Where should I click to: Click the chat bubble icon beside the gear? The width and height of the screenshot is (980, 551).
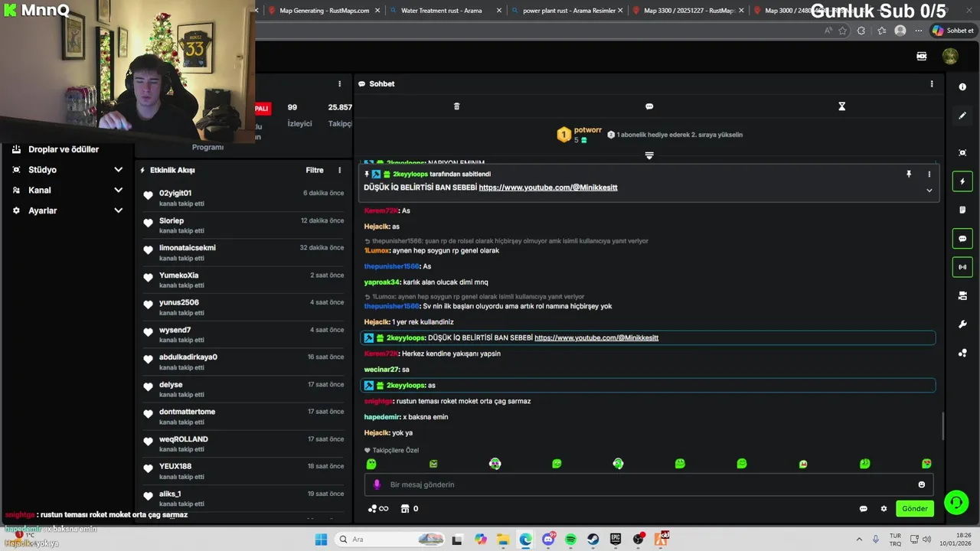pyautogui.click(x=864, y=509)
